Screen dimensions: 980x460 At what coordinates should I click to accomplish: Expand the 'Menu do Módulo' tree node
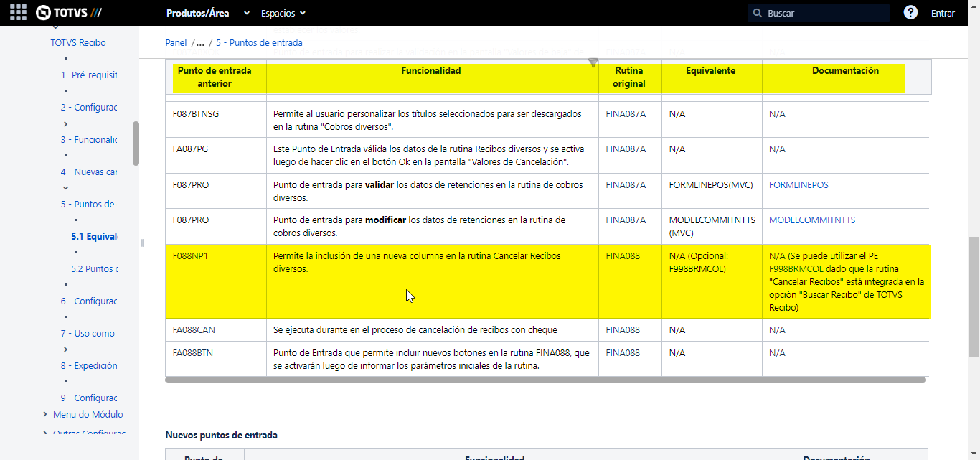[x=46, y=414]
